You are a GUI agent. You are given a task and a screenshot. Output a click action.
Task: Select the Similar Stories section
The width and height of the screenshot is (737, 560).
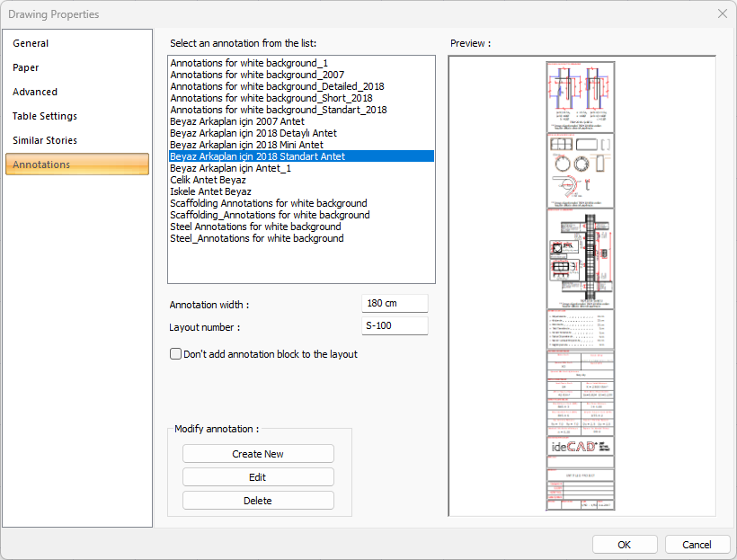(45, 140)
